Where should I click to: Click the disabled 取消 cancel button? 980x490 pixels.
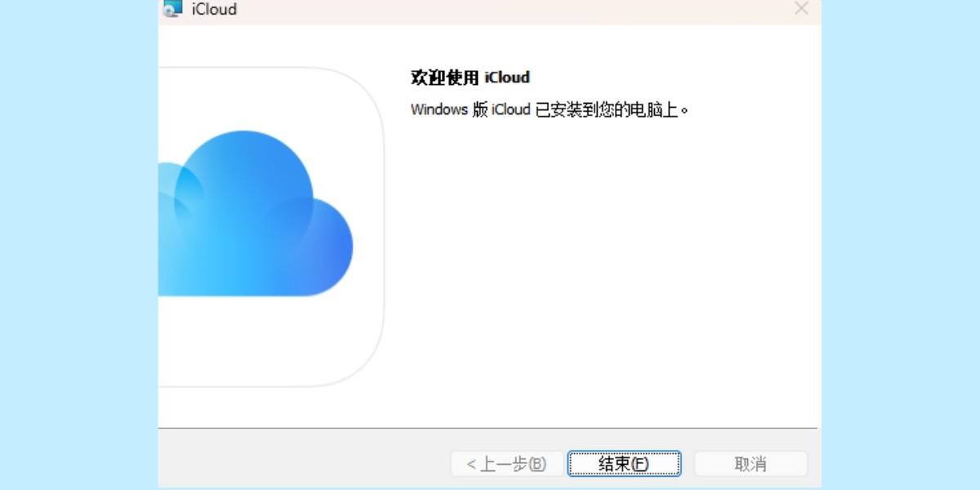click(751, 464)
